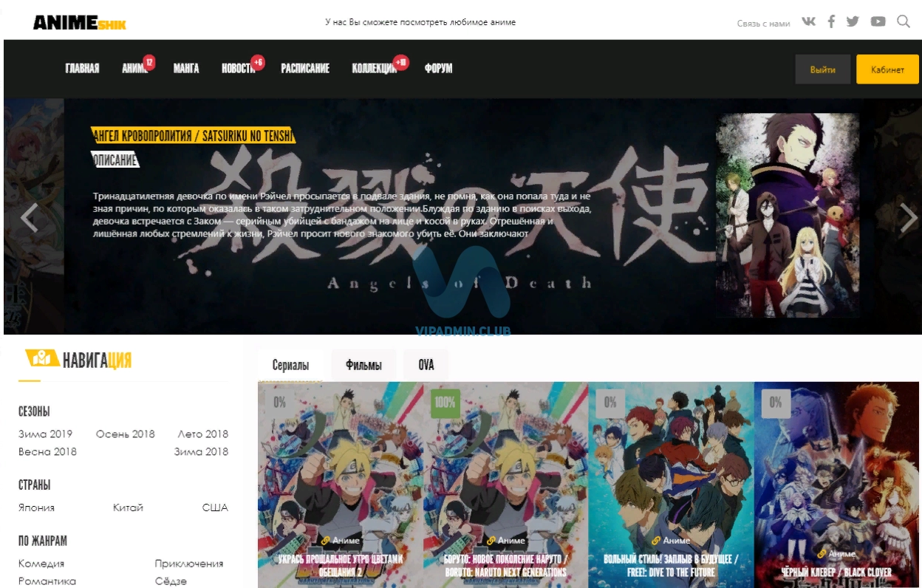This screenshot has width=922, height=588.
Task: Select the Сёдзе genre
Action: tap(171, 582)
